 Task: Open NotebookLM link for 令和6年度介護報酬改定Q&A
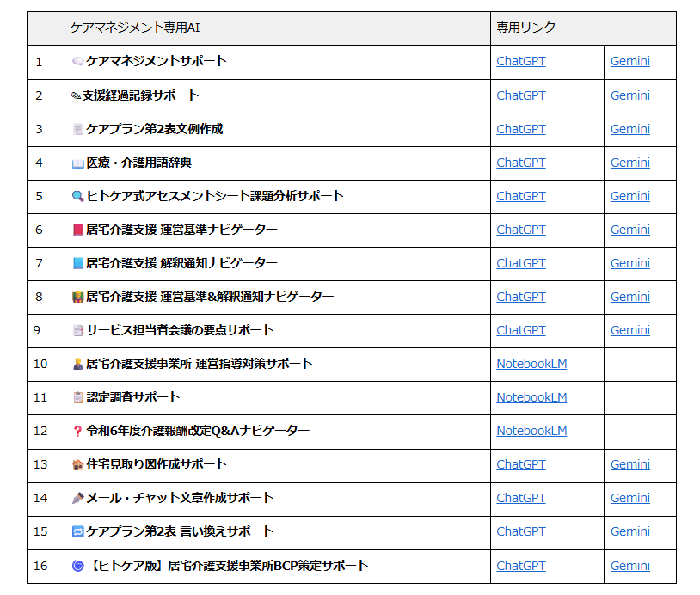point(531,431)
